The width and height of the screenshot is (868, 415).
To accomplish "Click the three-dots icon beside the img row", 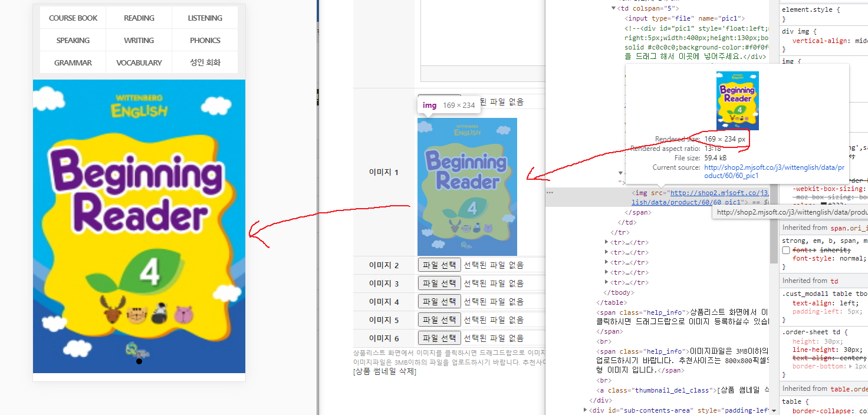I will tap(550, 192).
